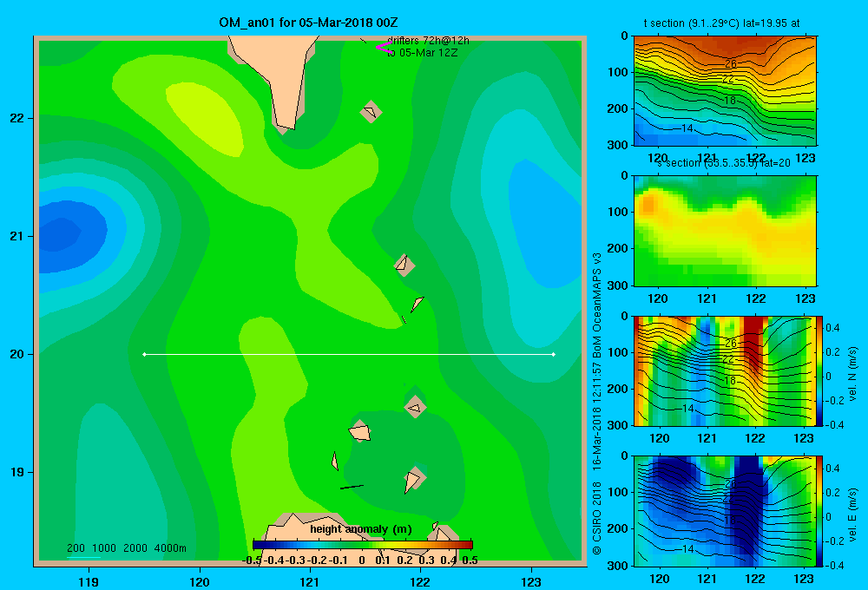Select the right endpoint of the white section line
This screenshot has height=590, width=868.
(x=554, y=354)
